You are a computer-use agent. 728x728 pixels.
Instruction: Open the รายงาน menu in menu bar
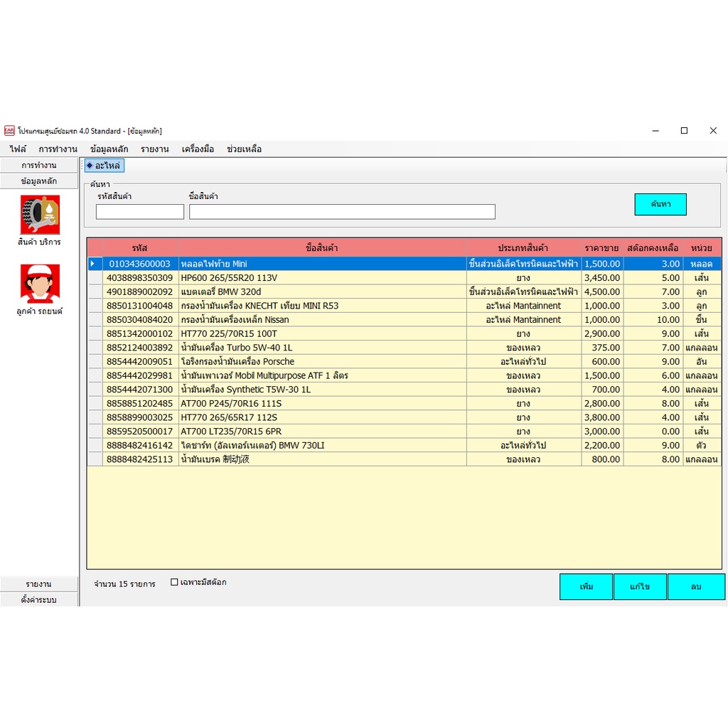point(154,149)
